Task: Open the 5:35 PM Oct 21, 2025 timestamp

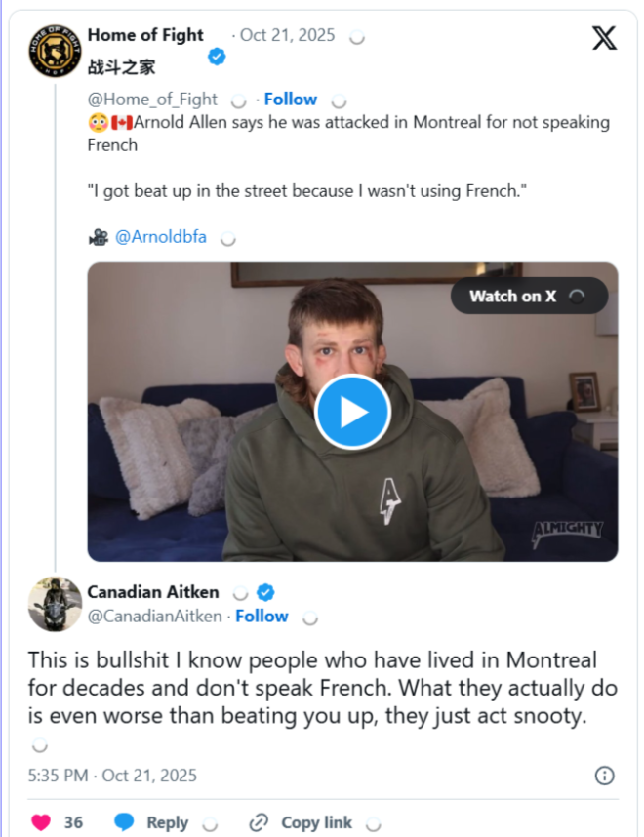Action: coord(112,776)
